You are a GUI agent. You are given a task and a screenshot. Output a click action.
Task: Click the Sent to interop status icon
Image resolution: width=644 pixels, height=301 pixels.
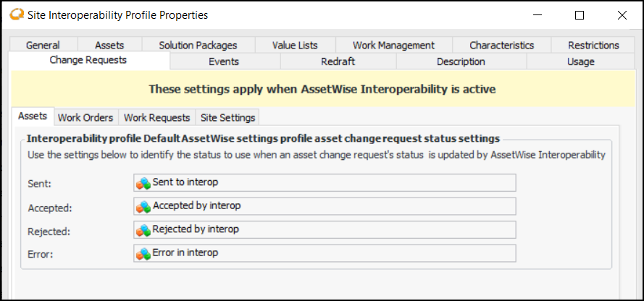click(143, 182)
